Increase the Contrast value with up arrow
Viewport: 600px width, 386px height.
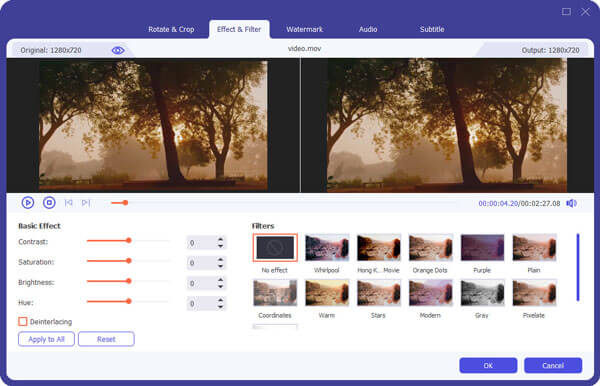220,239
